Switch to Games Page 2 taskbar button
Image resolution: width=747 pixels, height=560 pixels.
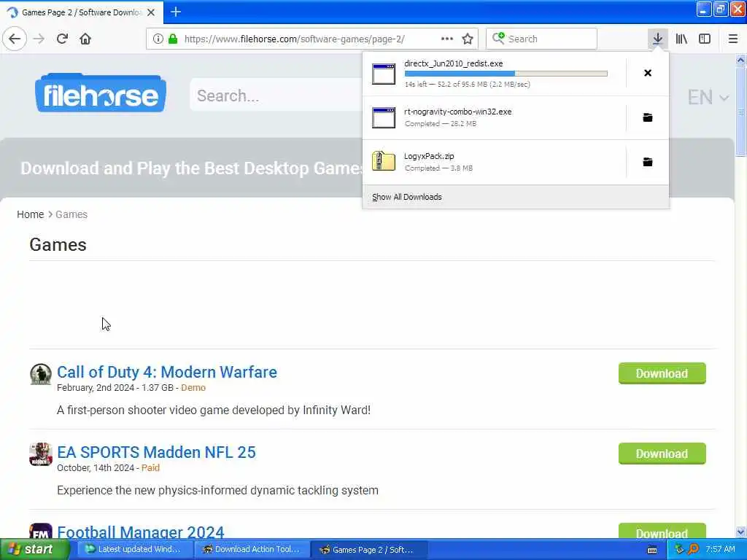pos(368,549)
